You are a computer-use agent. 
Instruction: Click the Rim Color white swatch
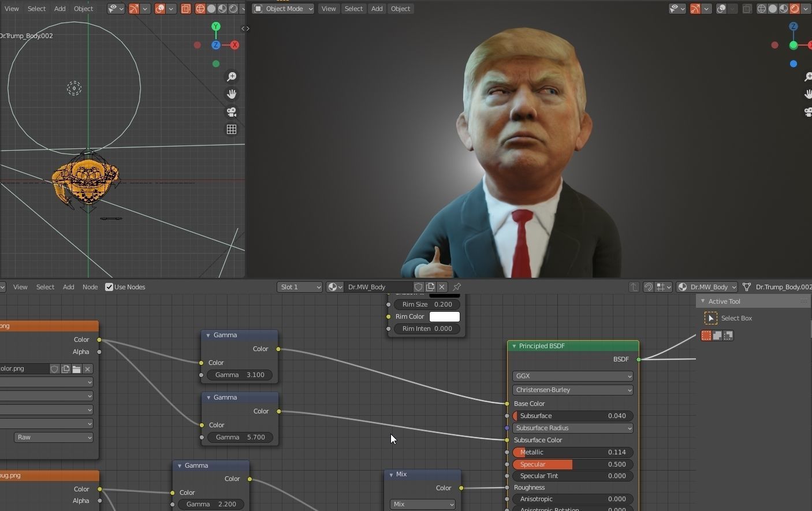(x=445, y=316)
